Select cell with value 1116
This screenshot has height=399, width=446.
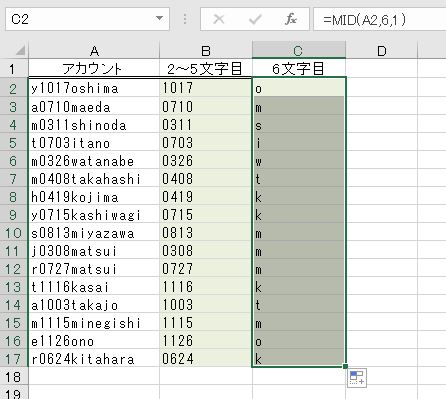(206, 287)
